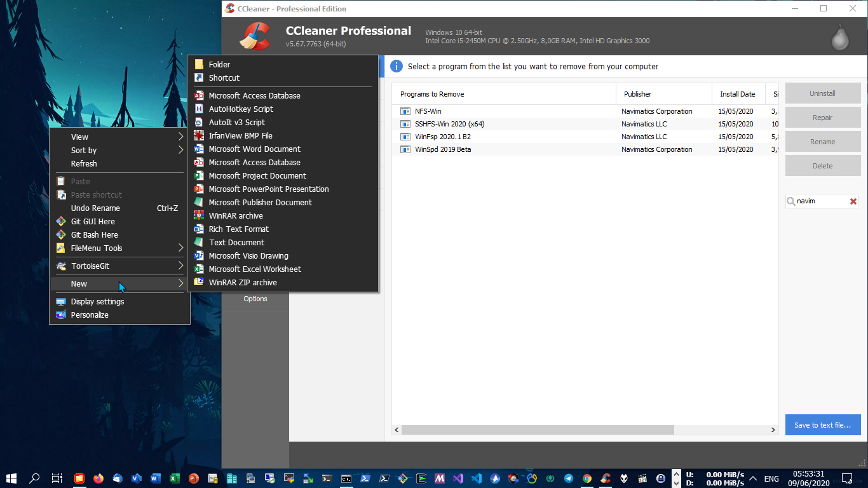Image resolution: width=868 pixels, height=488 pixels.
Task: Click the blue info icon in CCleaner
Action: tap(396, 66)
